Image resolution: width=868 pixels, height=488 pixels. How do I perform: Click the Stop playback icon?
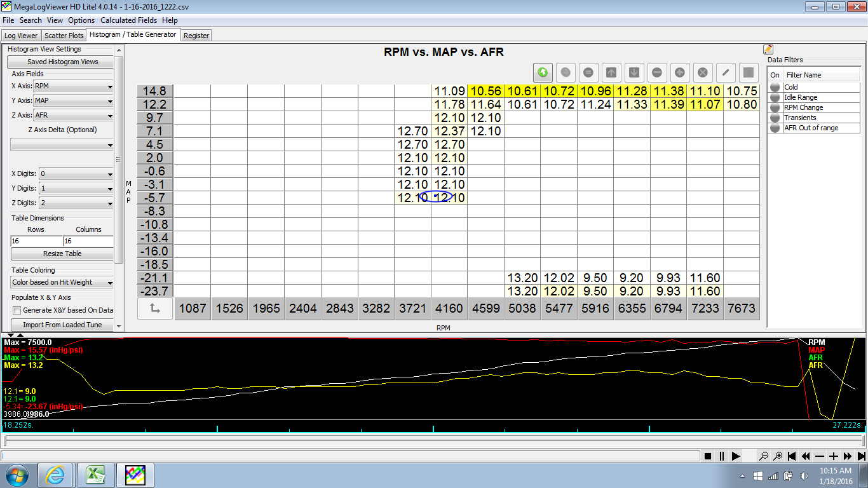[x=708, y=456]
